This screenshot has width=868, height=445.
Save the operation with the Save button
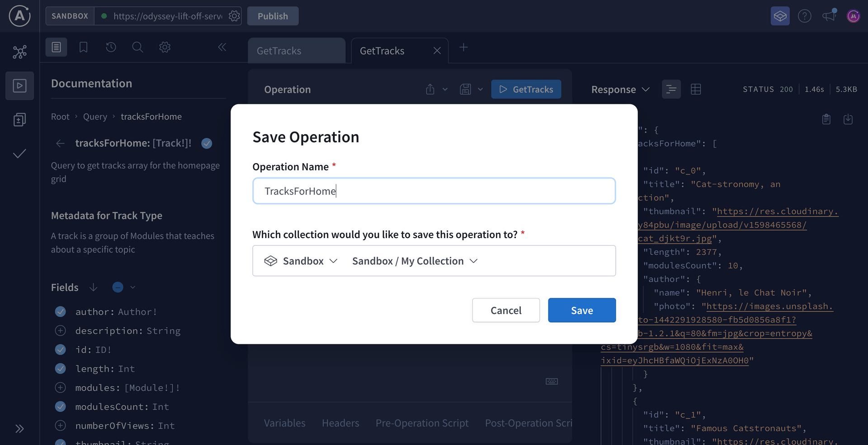pyautogui.click(x=582, y=310)
